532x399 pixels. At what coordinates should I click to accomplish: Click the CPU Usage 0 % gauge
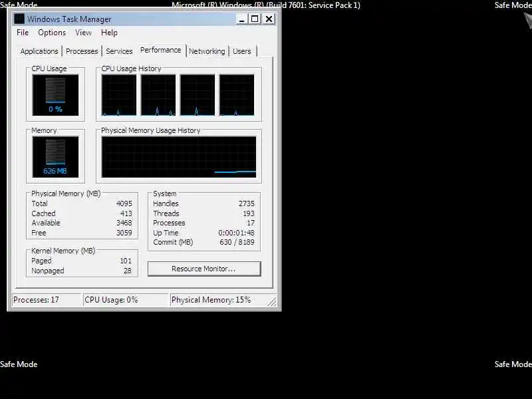(x=55, y=95)
